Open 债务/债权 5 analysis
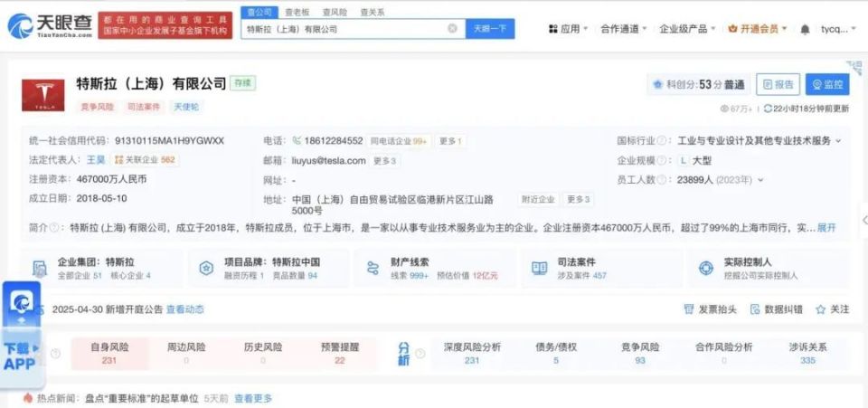The height and width of the screenshot is (408, 868). click(x=556, y=353)
